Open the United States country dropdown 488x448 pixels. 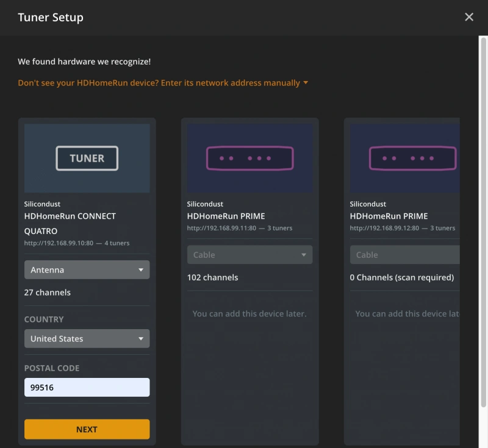(87, 338)
